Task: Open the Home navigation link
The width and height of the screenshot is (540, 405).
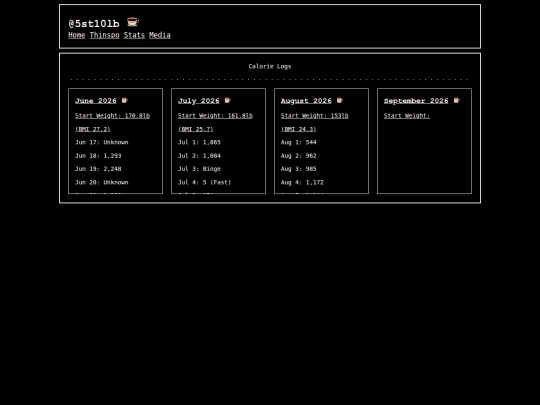Action: (x=77, y=35)
